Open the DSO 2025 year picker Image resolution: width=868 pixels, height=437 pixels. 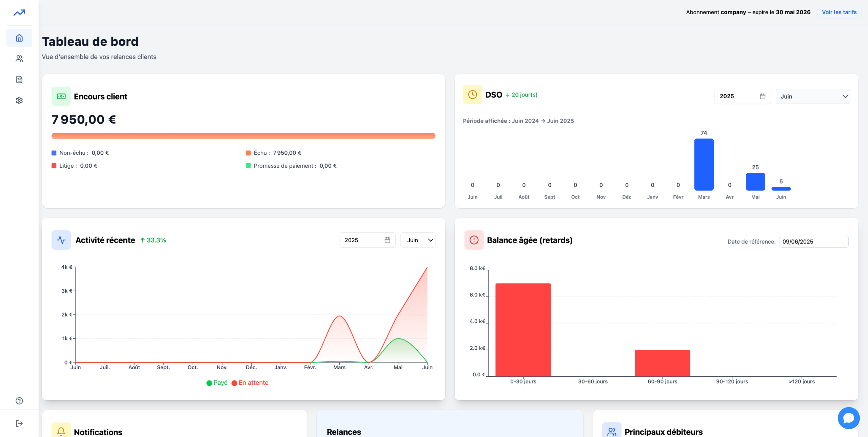pyautogui.click(x=742, y=97)
